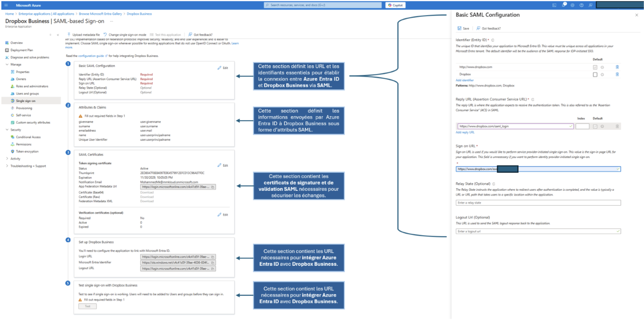Click the info icon in the http://www.dropbox.com row

(x=602, y=67)
